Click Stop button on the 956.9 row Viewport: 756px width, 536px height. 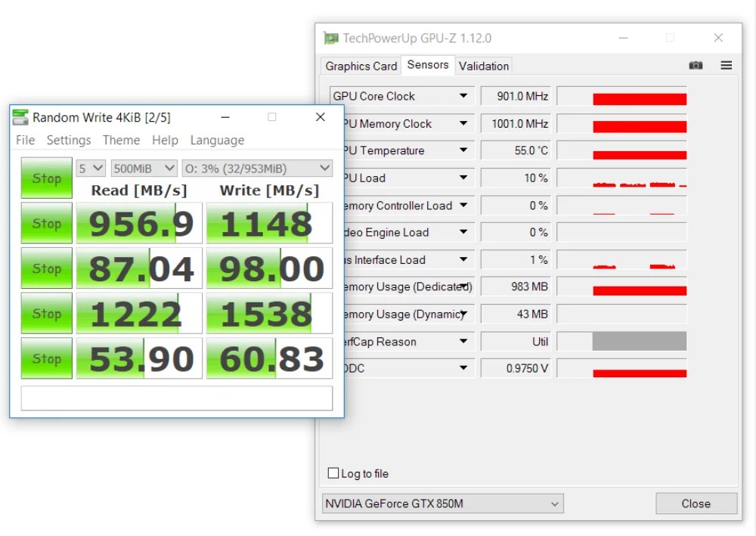click(x=46, y=223)
